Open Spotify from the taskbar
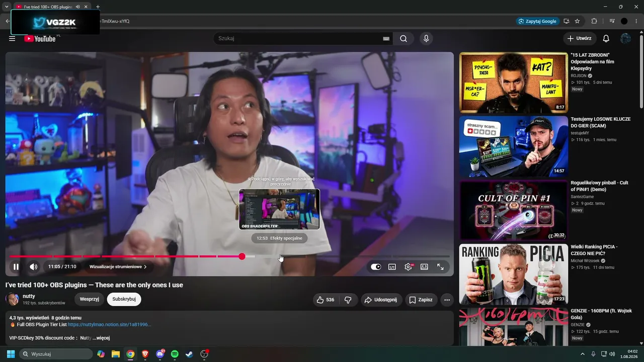644x362 pixels. point(175,354)
